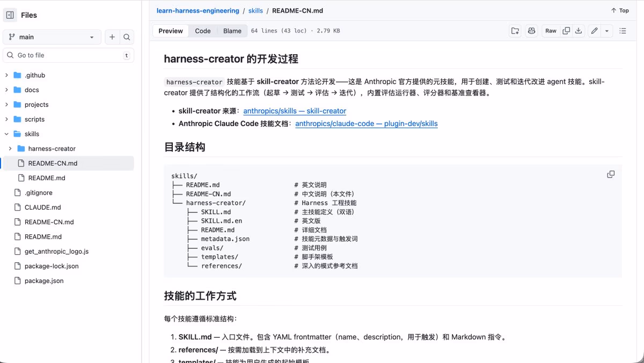Image resolution: width=644 pixels, height=363 pixels.
Task: Expand the harness-creator folder
Action: pos(10,149)
